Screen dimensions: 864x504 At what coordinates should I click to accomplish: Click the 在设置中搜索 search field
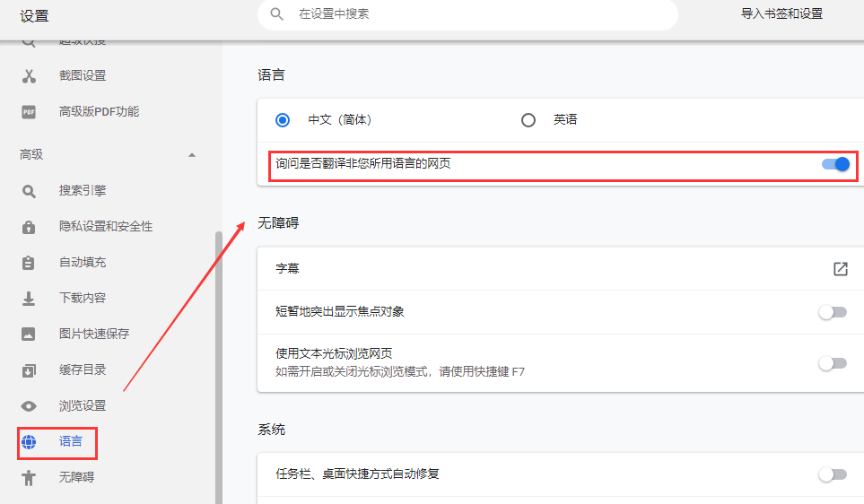tap(476, 14)
